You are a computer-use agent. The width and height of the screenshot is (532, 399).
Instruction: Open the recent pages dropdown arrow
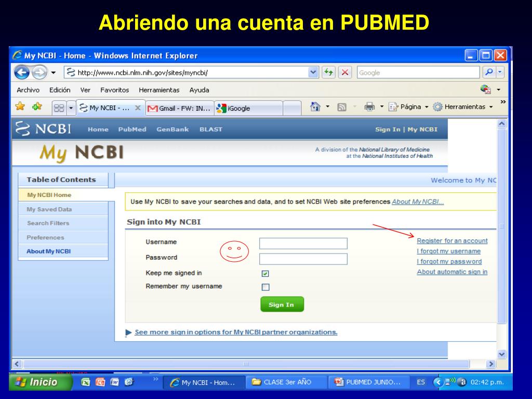pyautogui.click(x=54, y=73)
